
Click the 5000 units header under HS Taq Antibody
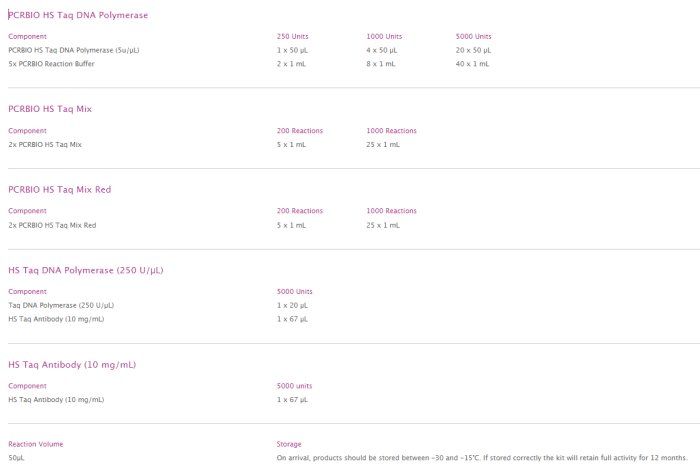(294, 385)
